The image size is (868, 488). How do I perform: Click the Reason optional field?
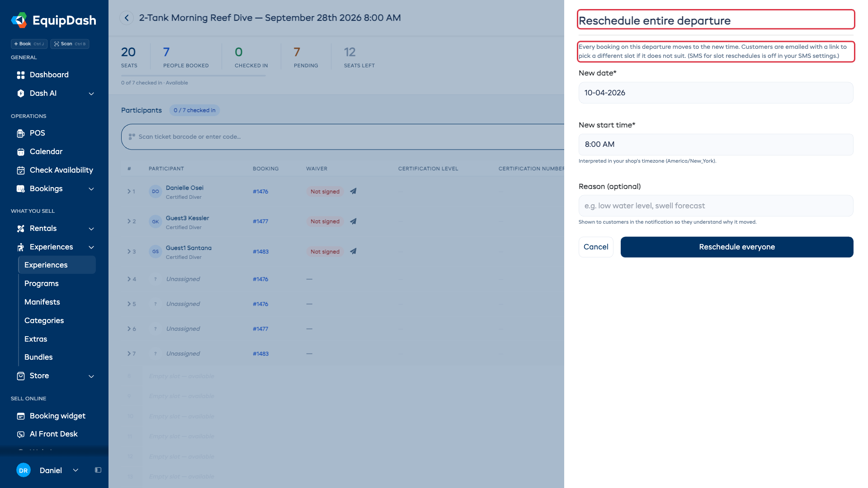click(716, 206)
